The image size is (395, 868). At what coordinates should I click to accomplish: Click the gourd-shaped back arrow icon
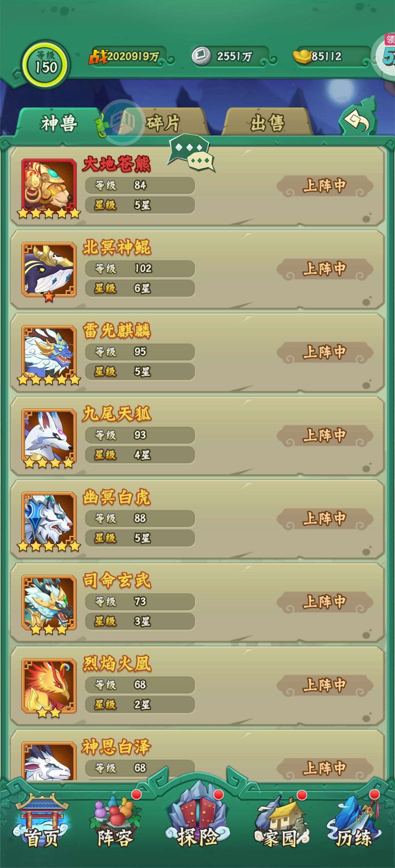coord(358,117)
